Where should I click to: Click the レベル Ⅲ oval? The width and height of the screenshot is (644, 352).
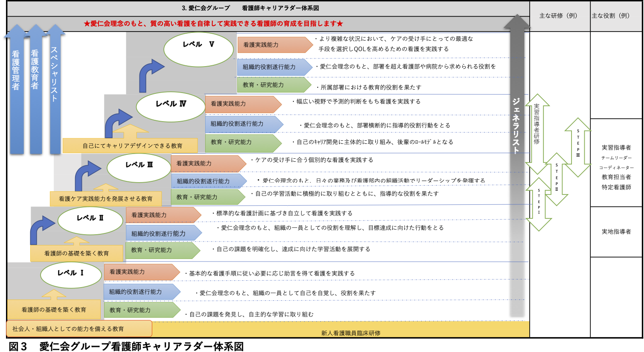click(x=139, y=167)
